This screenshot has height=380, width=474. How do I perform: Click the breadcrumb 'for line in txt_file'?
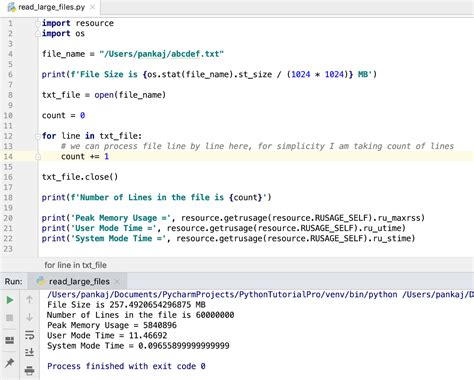tap(75, 265)
